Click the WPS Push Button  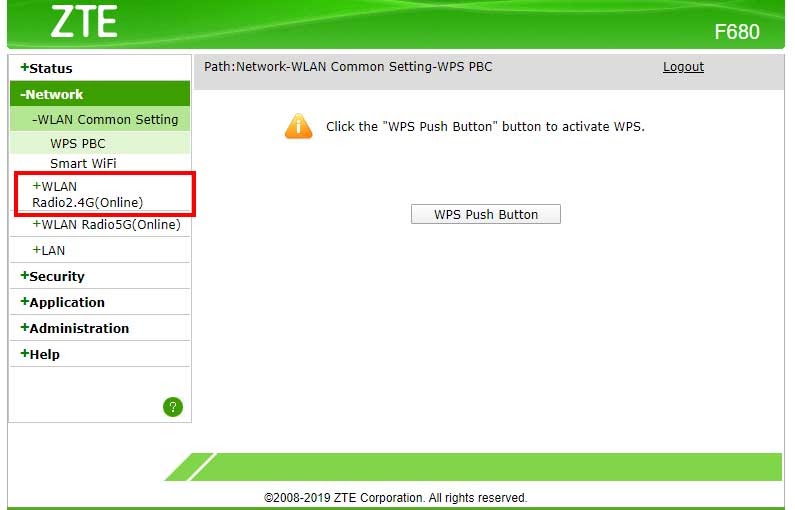[486, 214]
